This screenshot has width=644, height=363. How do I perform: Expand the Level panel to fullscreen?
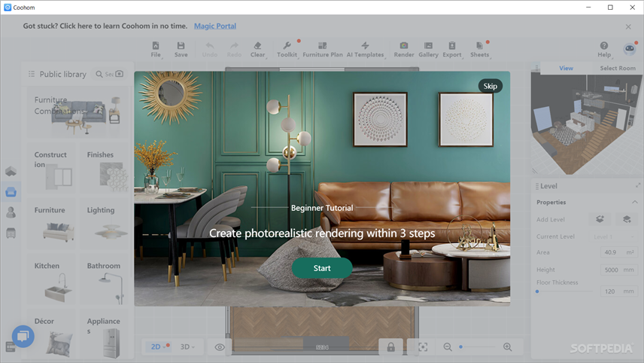click(637, 185)
